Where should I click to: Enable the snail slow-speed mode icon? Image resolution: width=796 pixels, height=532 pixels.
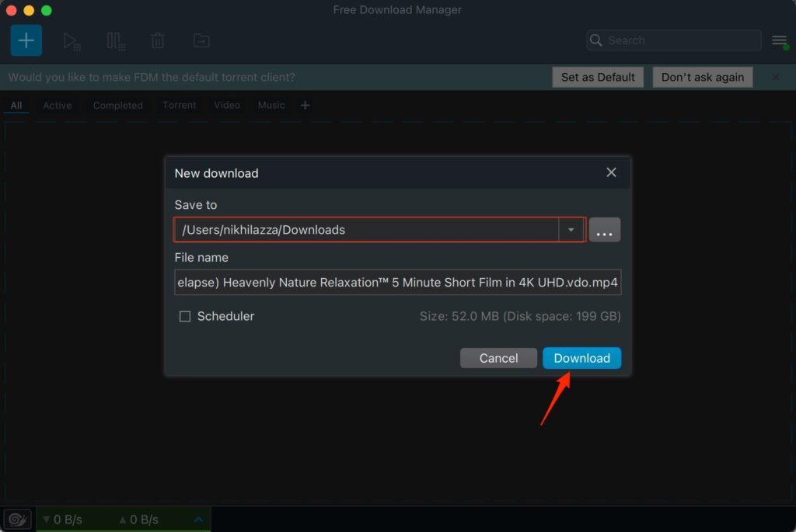16,518
